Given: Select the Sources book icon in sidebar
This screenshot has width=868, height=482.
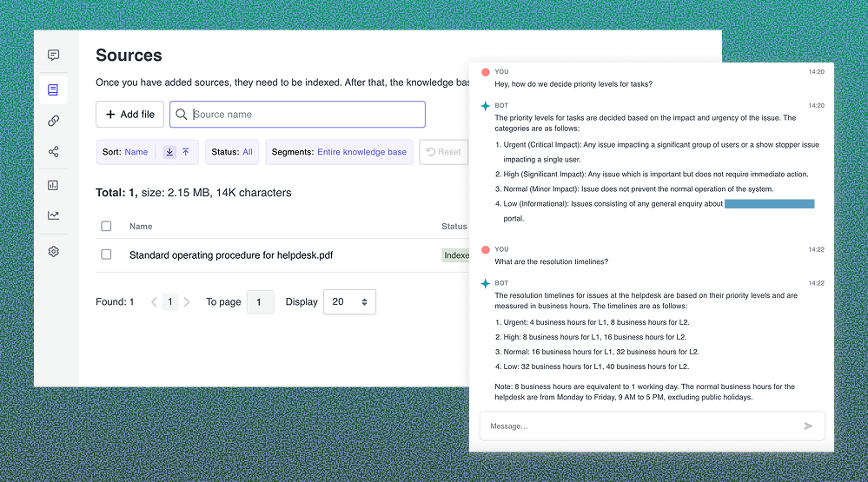Looking at the screenshot, I should [x=54, y=89].
